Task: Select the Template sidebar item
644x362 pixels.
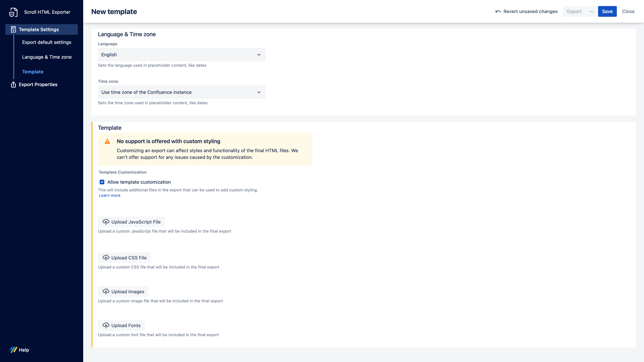Action: [x=33, y=72]
